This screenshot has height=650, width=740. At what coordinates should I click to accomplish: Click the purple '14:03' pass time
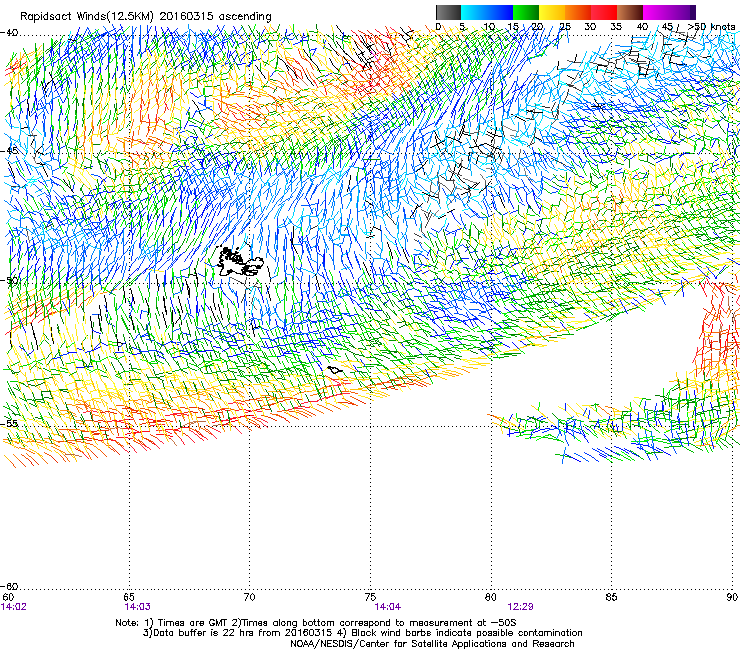pos(137,607)
